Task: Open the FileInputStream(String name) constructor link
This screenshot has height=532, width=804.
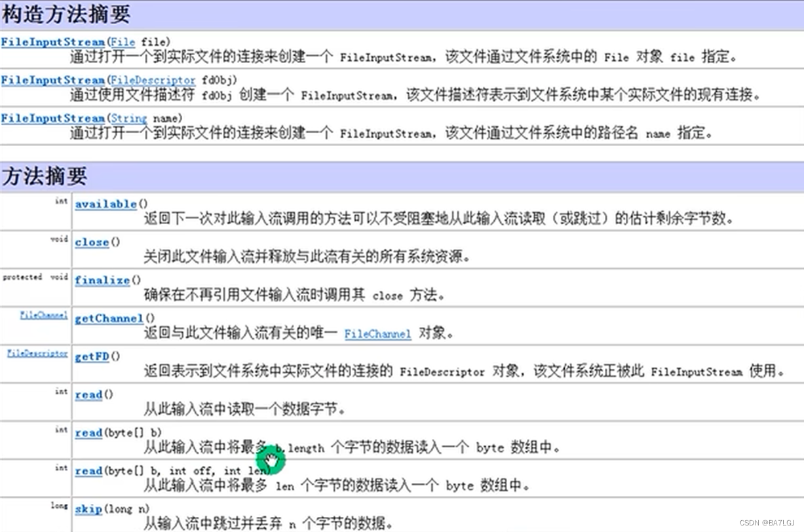Action: click(52, 119)
